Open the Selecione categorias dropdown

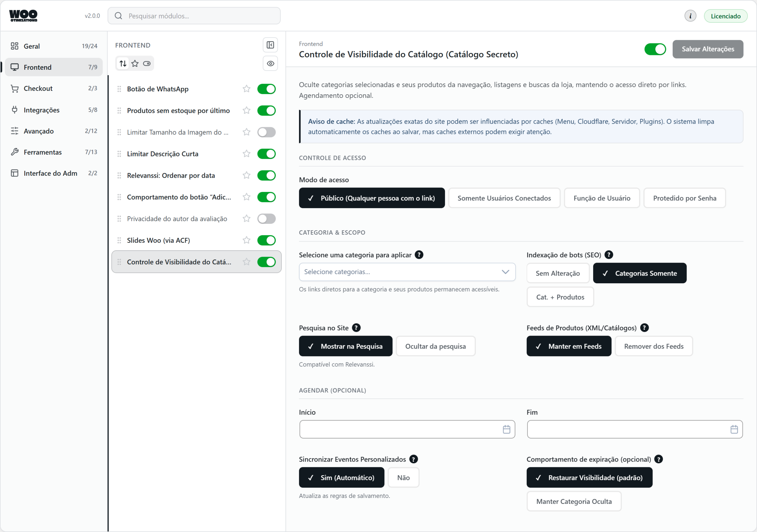[407, 272]
